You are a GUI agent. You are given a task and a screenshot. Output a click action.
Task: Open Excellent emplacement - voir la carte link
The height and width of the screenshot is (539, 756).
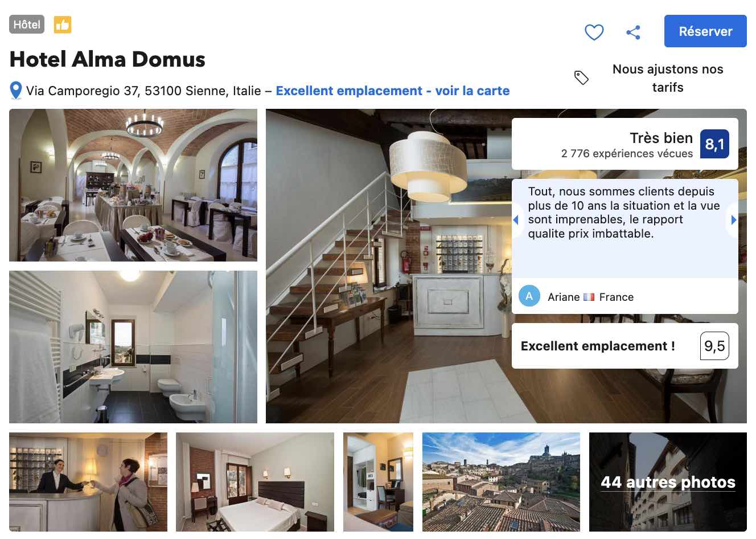[393, 91]
